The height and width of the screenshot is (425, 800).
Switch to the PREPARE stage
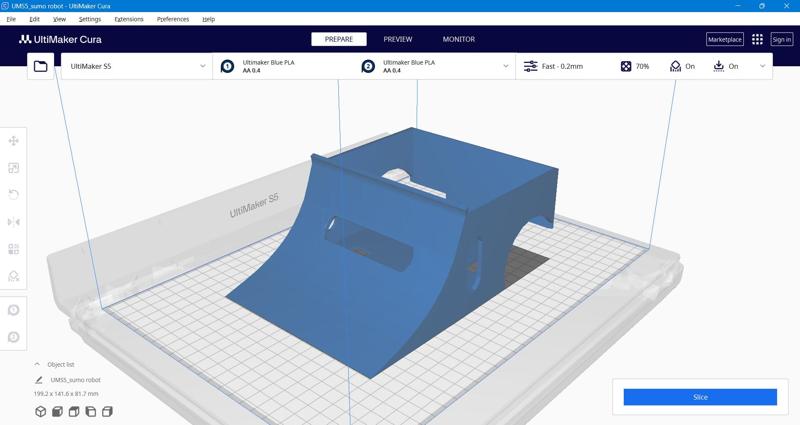coord(339,39)
